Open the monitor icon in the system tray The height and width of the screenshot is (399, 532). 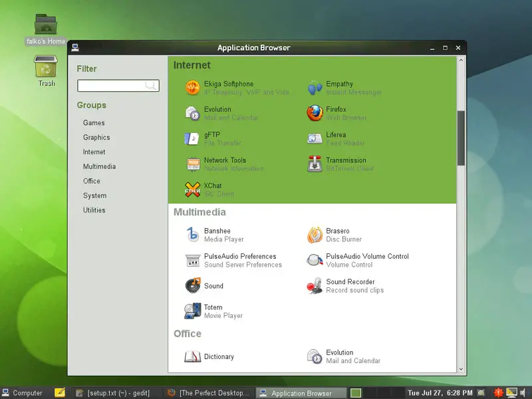[511, 392]
